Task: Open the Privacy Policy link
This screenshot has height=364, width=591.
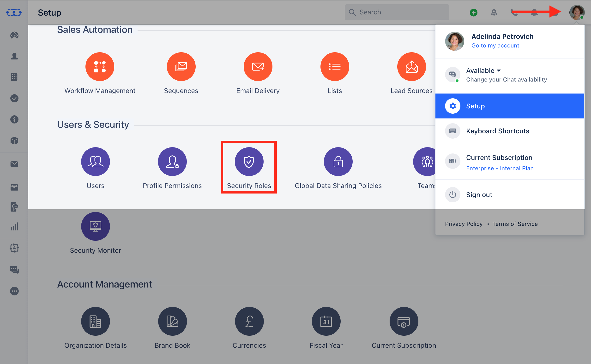Action: click(x=463, y=224)
